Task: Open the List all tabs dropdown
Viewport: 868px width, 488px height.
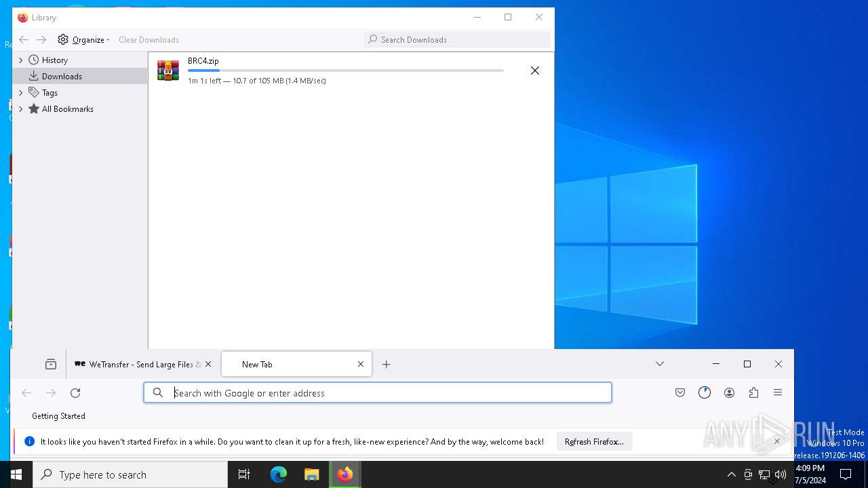Action: pos(659,364)
